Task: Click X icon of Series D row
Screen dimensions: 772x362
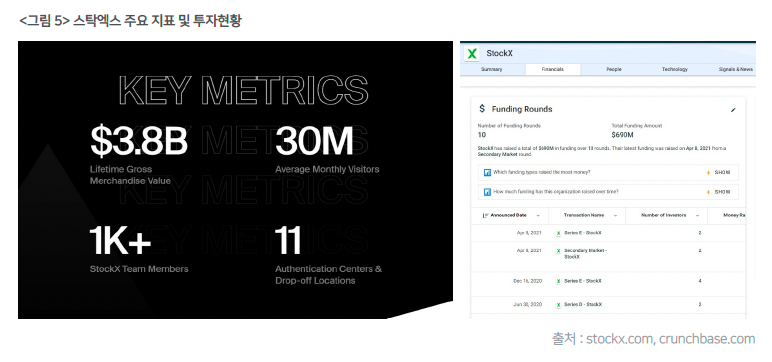Action: pos(558,305)
